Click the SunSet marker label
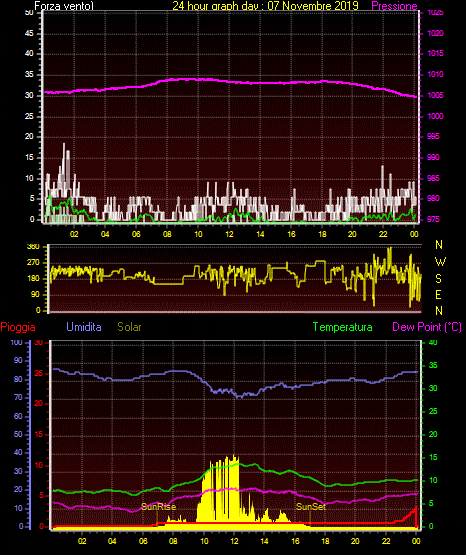Screen dimensions: 466x555 (x=311, y=507)
